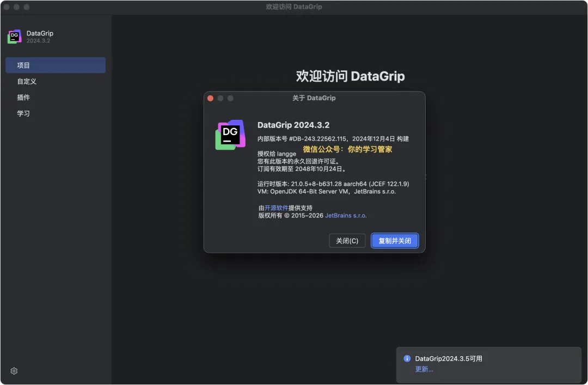Screen dimensions: 588x385
Task: Click the DataGrip logo in sidebar
Action: [15, 36]
